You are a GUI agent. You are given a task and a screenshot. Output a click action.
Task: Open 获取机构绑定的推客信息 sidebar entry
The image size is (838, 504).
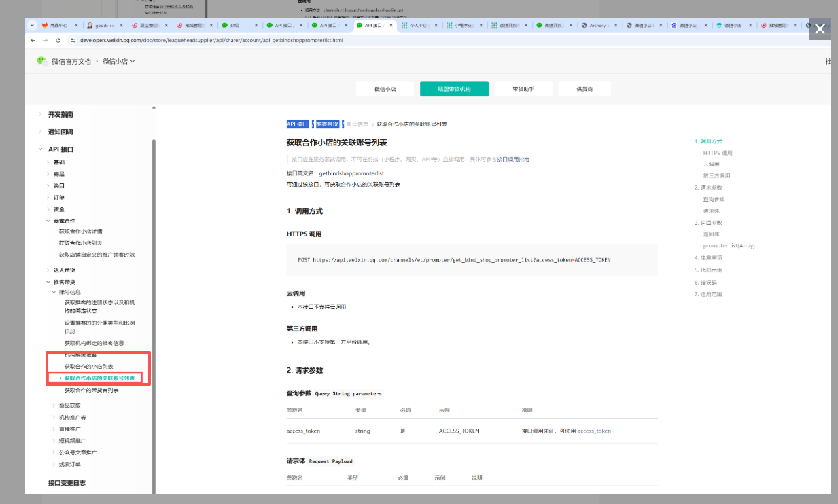click(x=94, y=343)
